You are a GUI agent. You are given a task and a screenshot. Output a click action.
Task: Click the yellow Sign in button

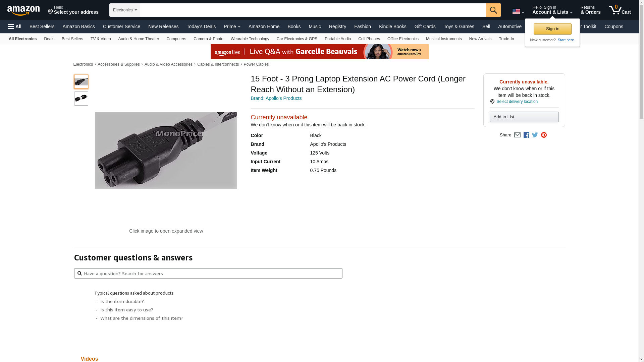pos(552,29)
